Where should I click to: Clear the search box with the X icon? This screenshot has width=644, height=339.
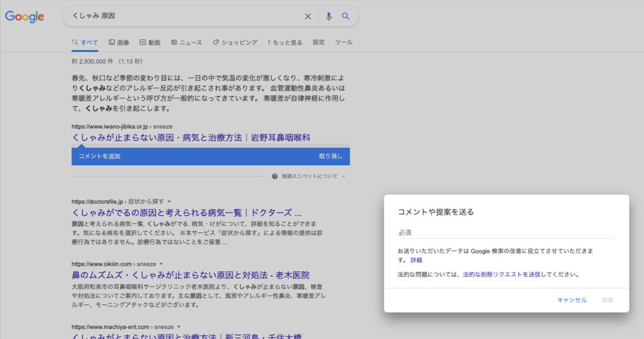308,17
